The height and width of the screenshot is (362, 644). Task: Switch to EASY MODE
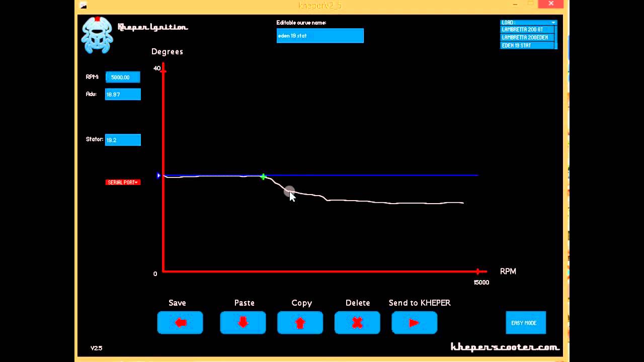coord(526,323)
